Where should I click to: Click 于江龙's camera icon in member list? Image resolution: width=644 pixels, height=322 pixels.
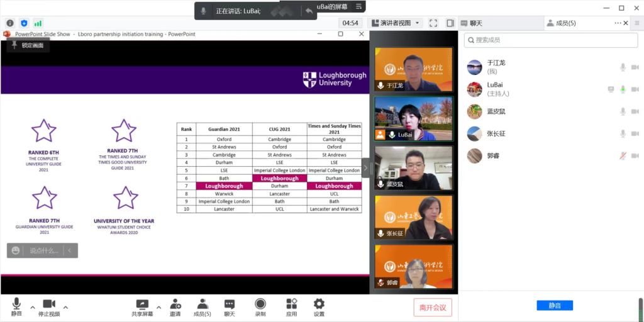tap(635, 67)
